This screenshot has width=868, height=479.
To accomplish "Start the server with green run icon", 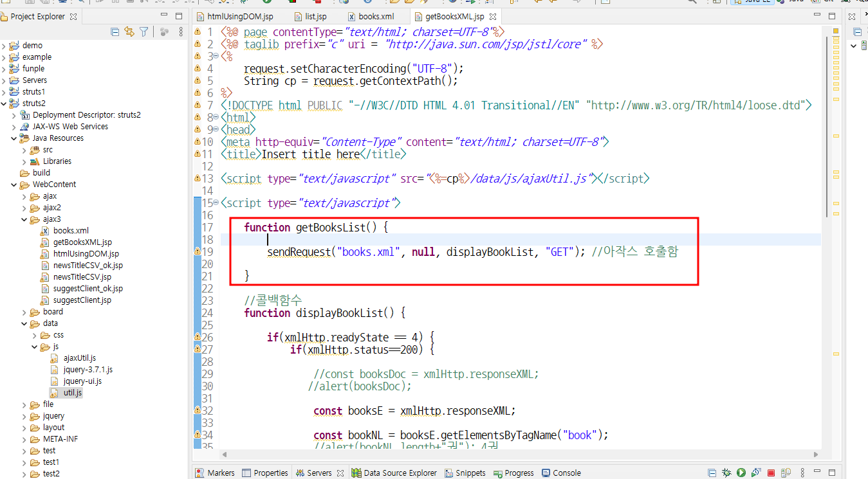I will [741, 473].
